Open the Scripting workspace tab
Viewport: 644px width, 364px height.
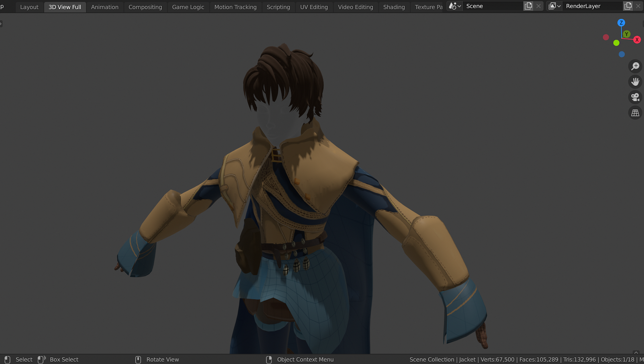coord(278,7)
